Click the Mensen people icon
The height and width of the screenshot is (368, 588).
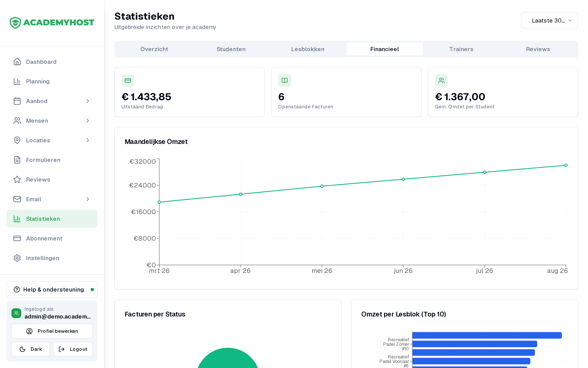[x=17, y=121]
